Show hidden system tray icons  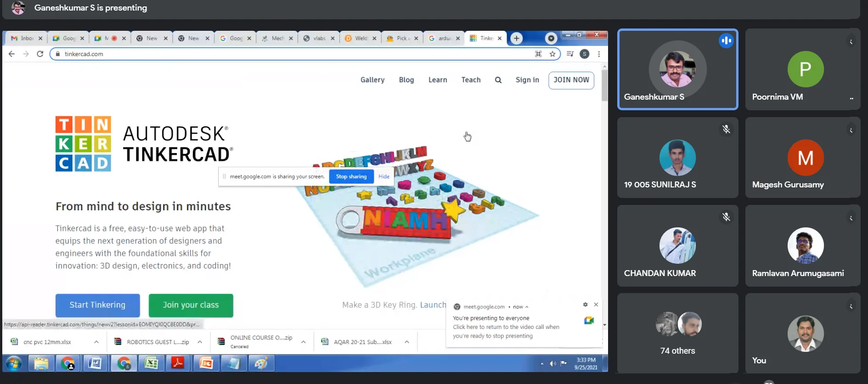[x=542, y=363]
